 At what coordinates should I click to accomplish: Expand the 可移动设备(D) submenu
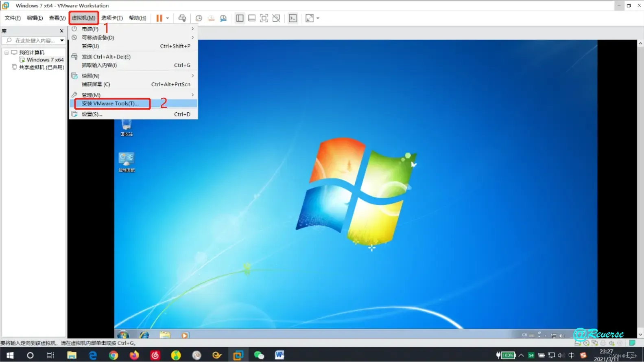133,37
